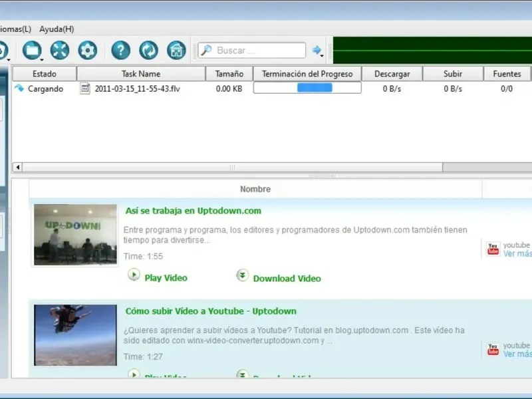Open Ver más link for Así se trabaja
Image resolution: width=532 pixels, height=399 pixels.
(517, 254)
